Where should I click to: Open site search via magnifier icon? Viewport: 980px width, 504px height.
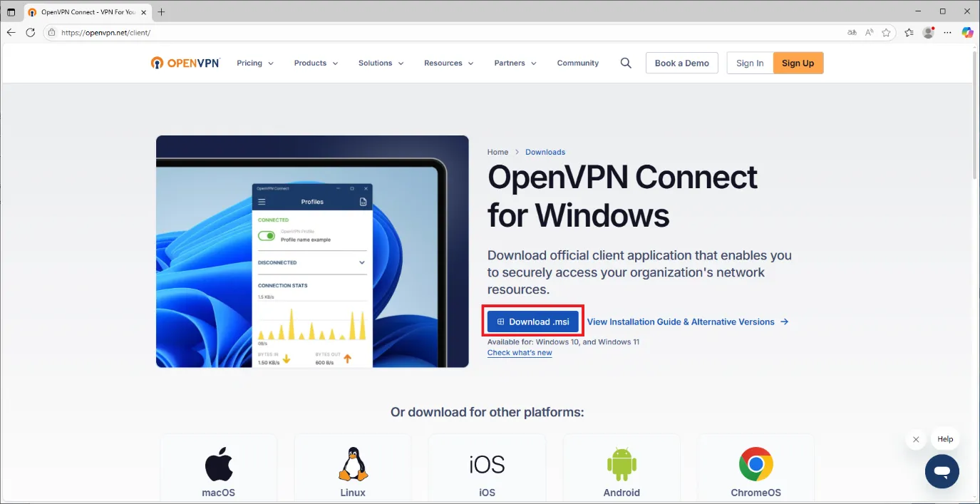coord(625,63)
